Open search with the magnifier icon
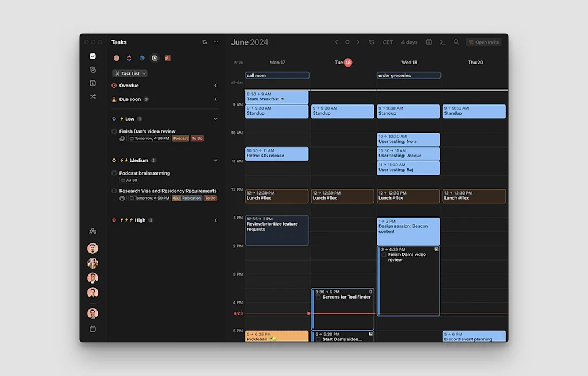588x376 pixels. (456, 42)
